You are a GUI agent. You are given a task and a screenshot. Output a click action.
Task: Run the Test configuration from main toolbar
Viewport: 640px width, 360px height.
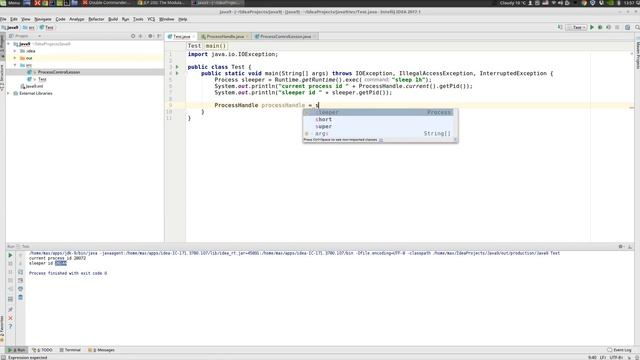coord(591,27)
